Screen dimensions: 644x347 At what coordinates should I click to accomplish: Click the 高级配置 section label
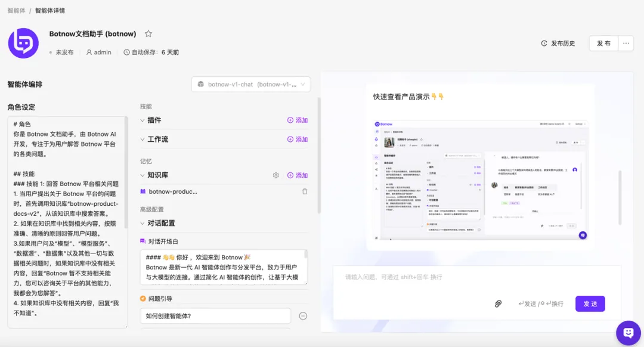tap(151, 209)
